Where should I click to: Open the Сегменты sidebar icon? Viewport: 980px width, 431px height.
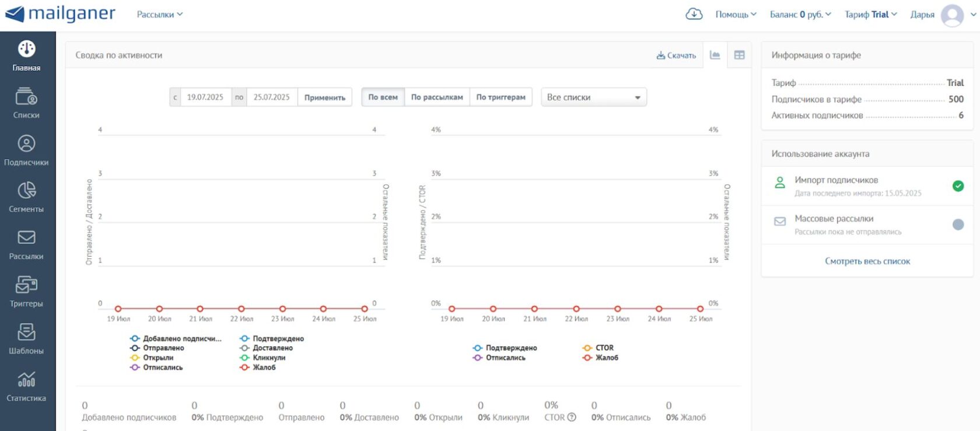pos(26,191)
